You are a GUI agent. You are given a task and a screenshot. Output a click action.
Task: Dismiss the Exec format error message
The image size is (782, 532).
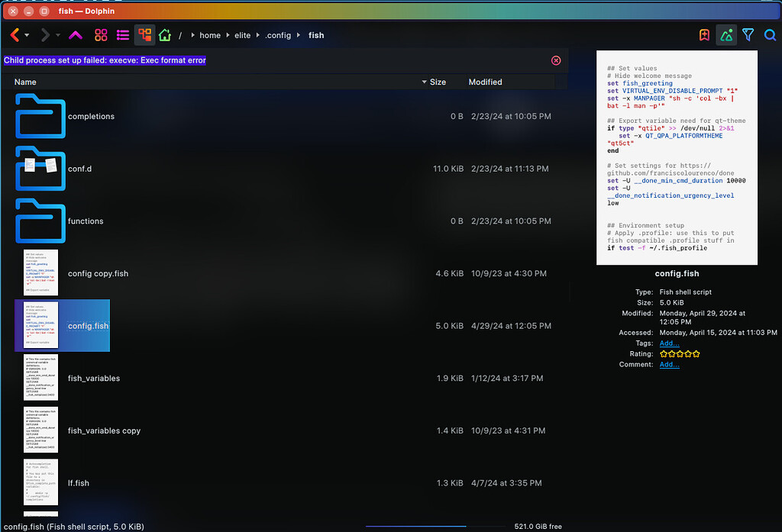click(556, 60)
